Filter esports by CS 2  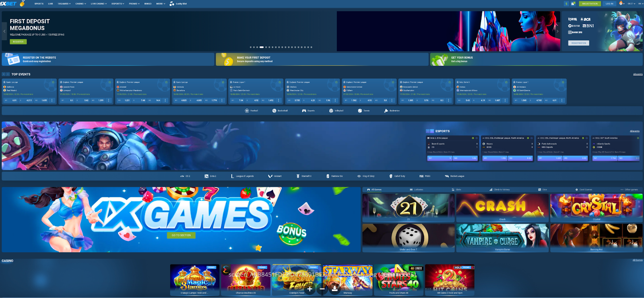[x=185, y=176]
